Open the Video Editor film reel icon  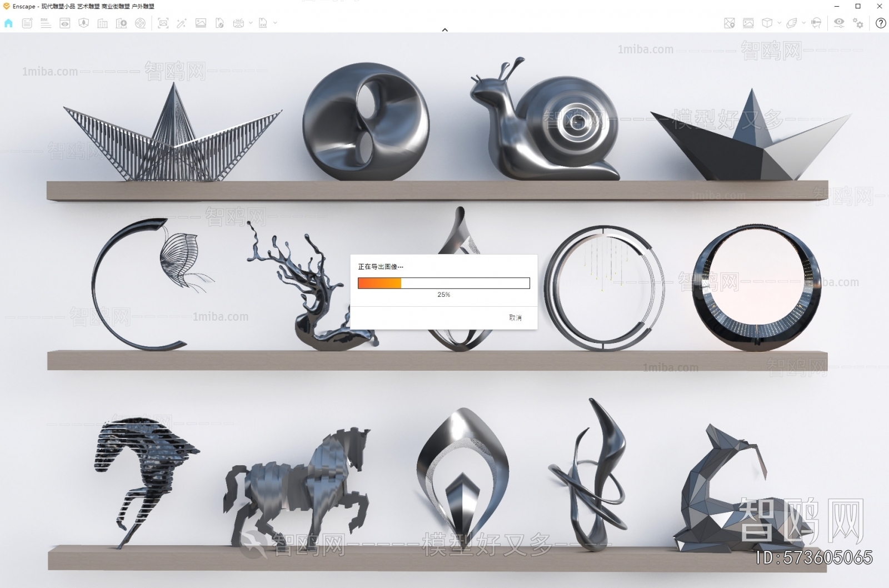(x=141, y=23)
